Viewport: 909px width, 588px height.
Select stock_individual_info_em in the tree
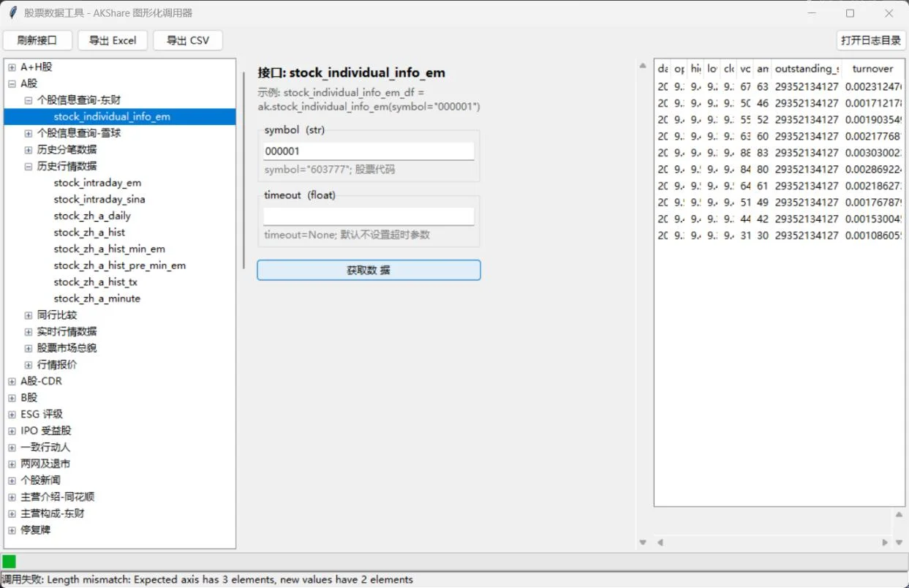(x=120, y=117)
